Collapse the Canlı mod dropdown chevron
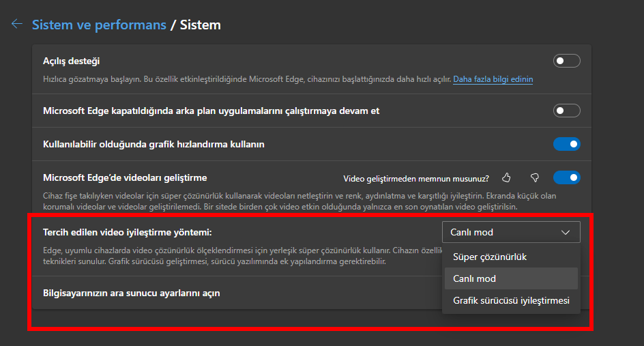This screenshot has height=346, width=644. click(x=566, y=233)
